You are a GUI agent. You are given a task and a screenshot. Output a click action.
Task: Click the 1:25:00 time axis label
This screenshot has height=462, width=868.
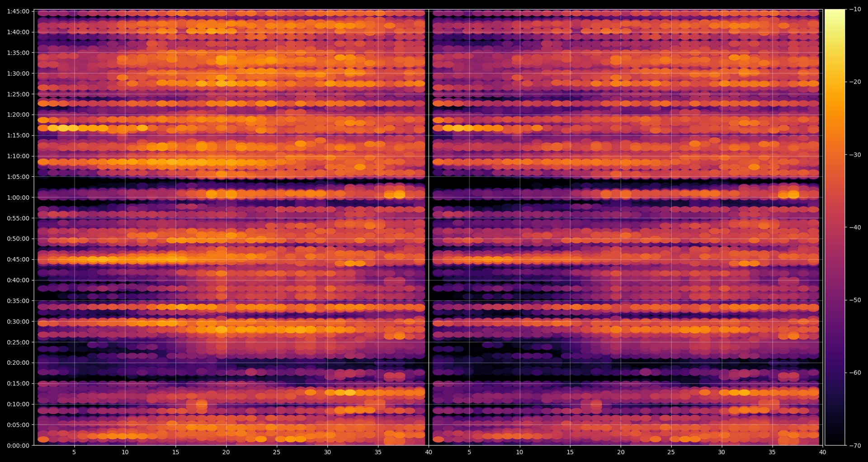(18, 94)
